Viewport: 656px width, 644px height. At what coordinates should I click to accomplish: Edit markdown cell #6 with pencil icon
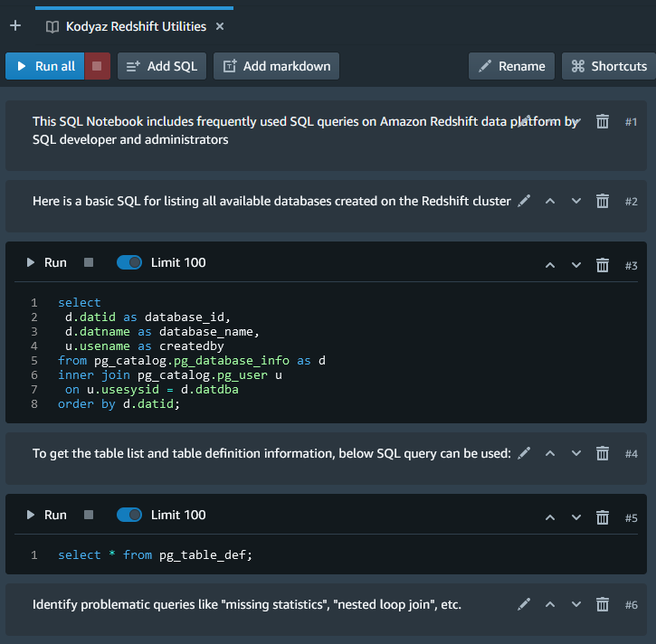524,604
